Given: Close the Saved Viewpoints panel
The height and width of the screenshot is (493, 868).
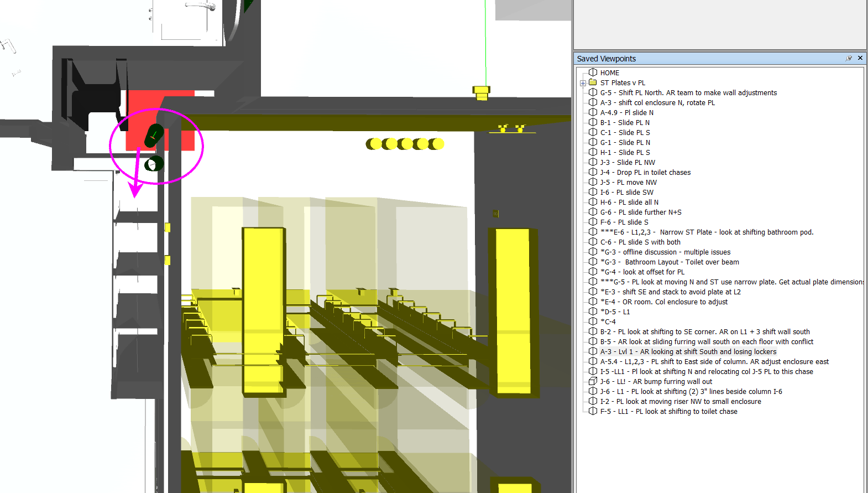Looking at the screenshot, I should pyautogui.click(x=860, y=58).
